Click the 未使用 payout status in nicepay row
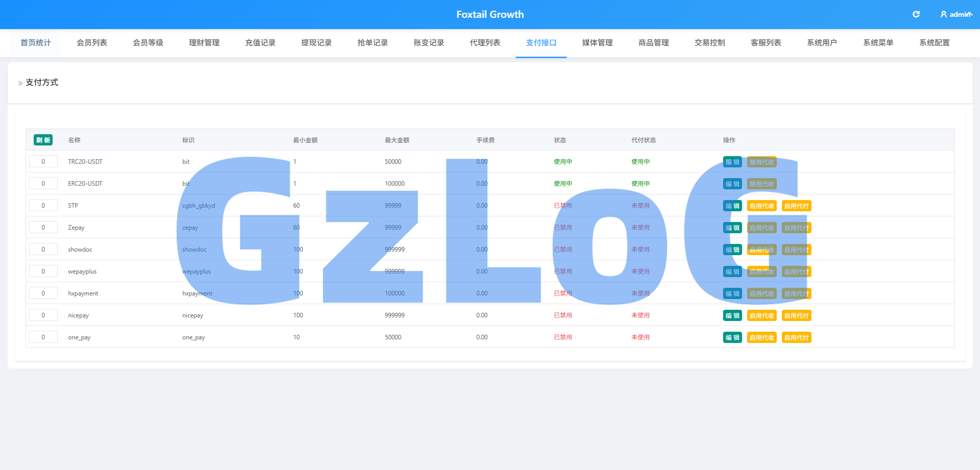980x470 pixels. (640, 315)
